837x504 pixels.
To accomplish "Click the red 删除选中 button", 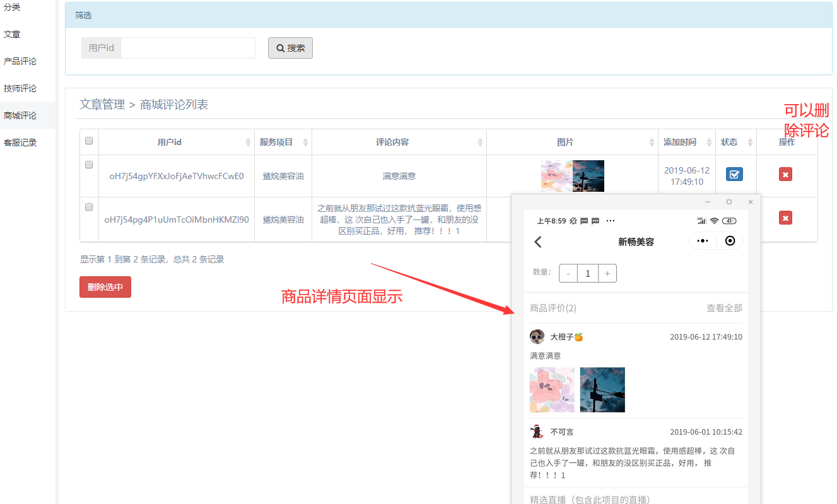I will 105,287.
